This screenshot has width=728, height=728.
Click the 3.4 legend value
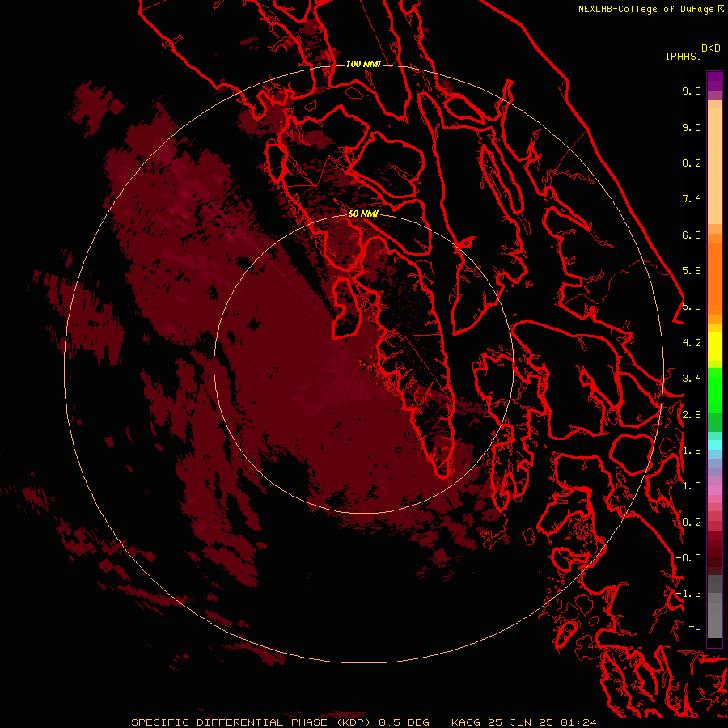[692, 379]
